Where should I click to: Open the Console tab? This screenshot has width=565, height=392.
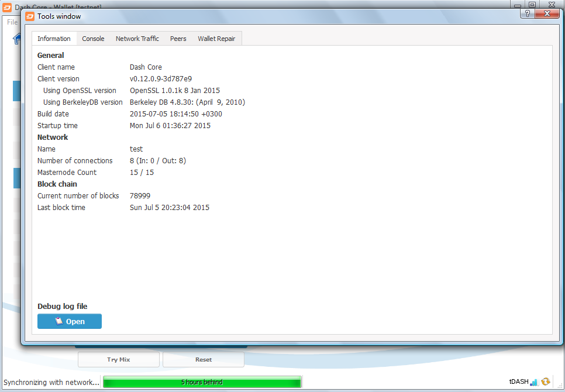point(93,39)
